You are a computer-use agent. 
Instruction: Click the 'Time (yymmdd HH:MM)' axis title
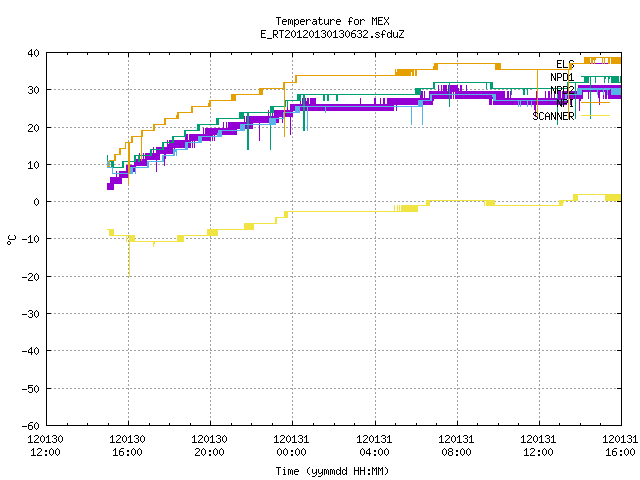(332, 471)
